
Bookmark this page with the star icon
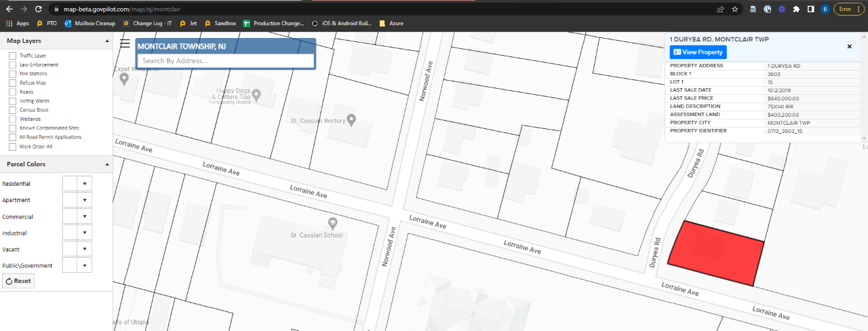[x=735, y=9]
